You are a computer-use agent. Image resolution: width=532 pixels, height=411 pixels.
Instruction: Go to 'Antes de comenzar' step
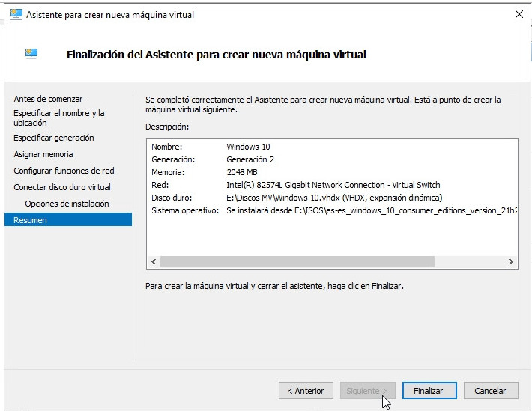[x=48, y=99]
